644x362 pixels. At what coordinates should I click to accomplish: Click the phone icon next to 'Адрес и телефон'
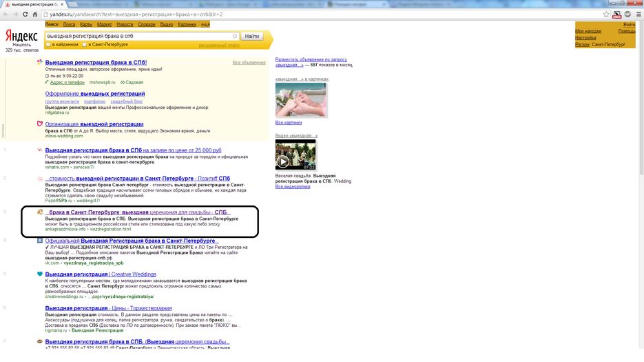(x=47, y=82)
